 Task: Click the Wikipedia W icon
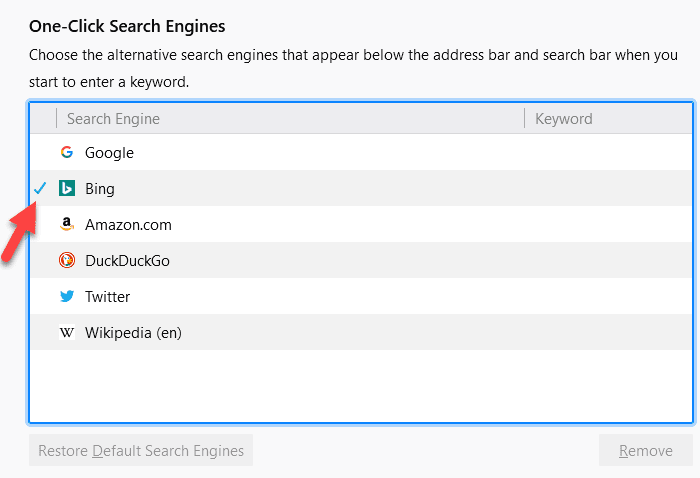click(67, 333)
